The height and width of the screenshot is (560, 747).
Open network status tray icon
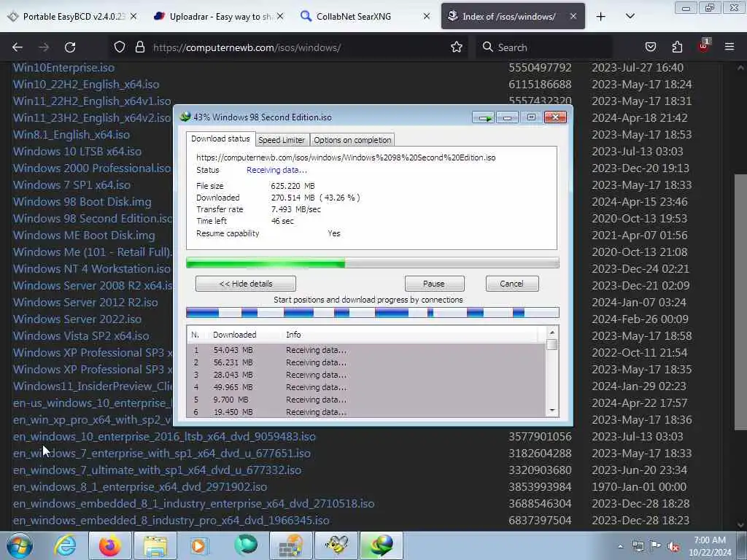tap(638, 546)
